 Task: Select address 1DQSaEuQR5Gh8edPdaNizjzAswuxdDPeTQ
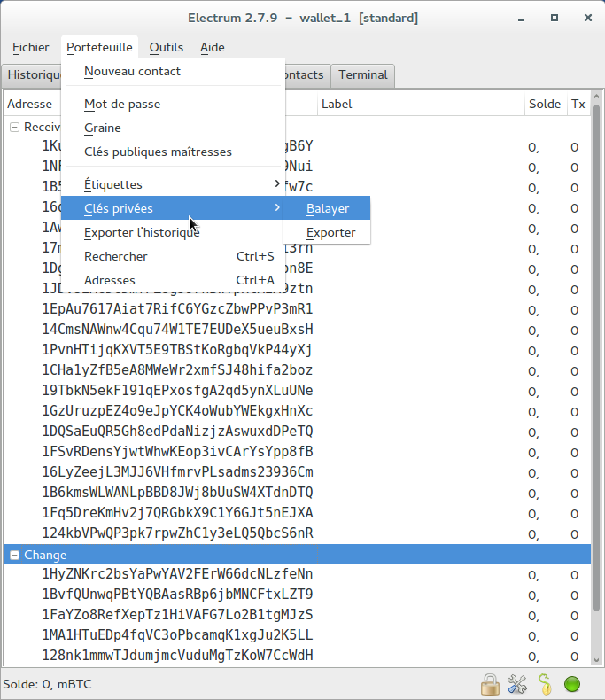coord(177,432)
